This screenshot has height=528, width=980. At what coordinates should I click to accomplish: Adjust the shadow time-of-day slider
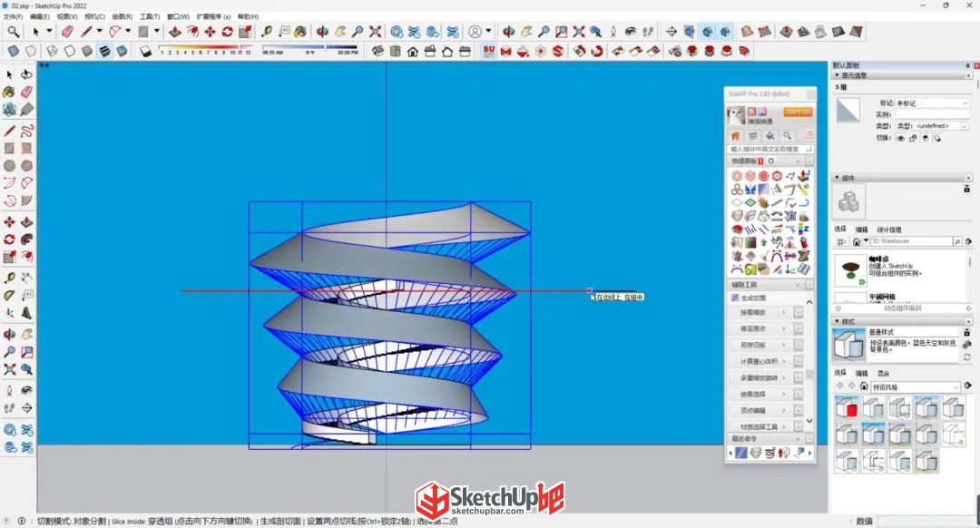coord(310,47)
